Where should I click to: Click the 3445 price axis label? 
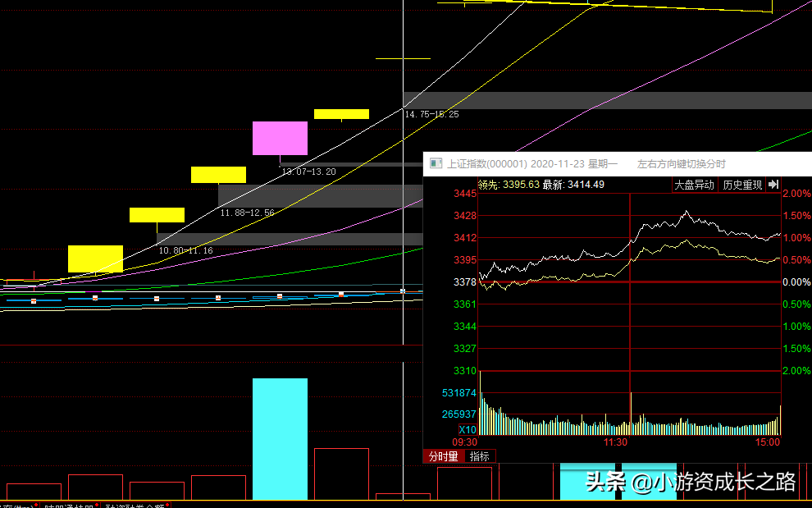tap(464, 194)
